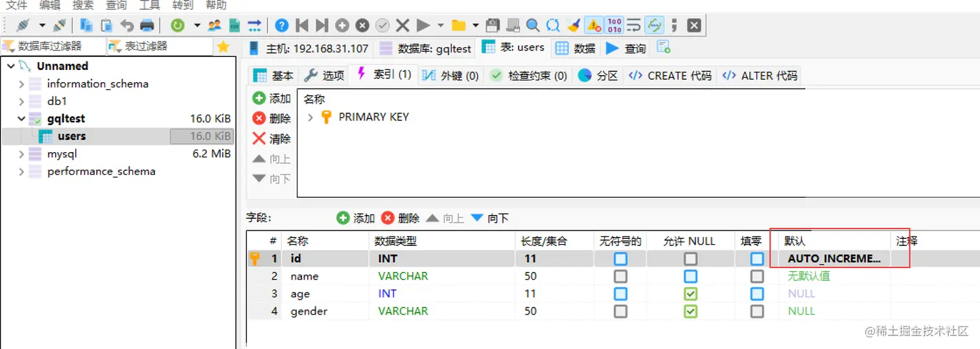Insert row with toolbar plus icon
The width and height of the screenshot is (980, 349).
pyautogui.click(x=342, y=25)
